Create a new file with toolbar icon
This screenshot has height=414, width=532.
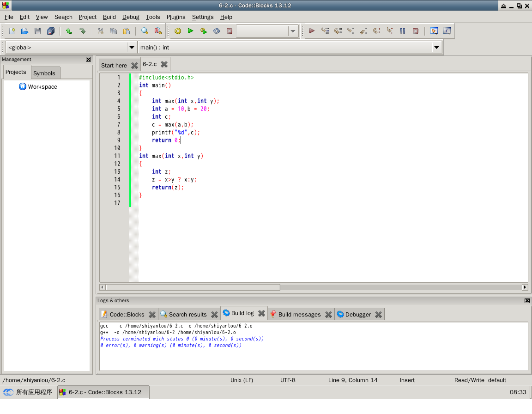12,31
